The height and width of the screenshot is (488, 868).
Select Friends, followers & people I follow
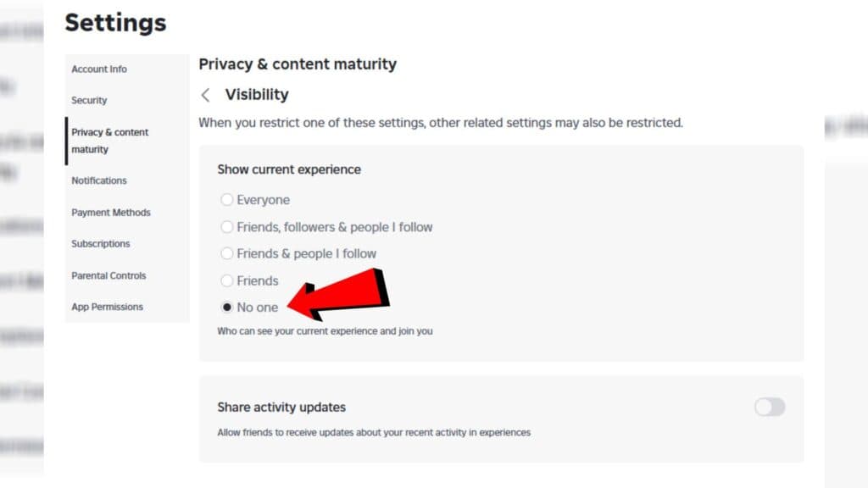point(227,227)
